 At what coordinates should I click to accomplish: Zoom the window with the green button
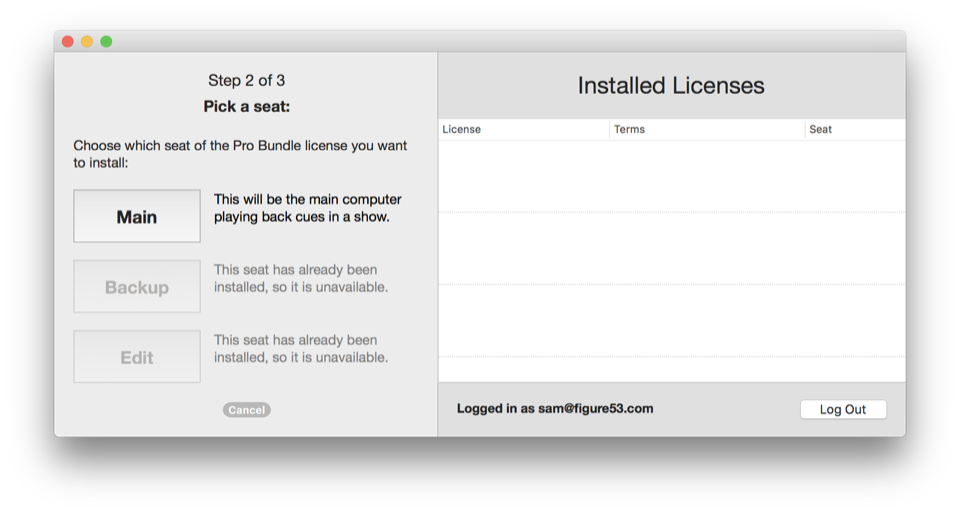pyautogui.click(x=106, y=41)
